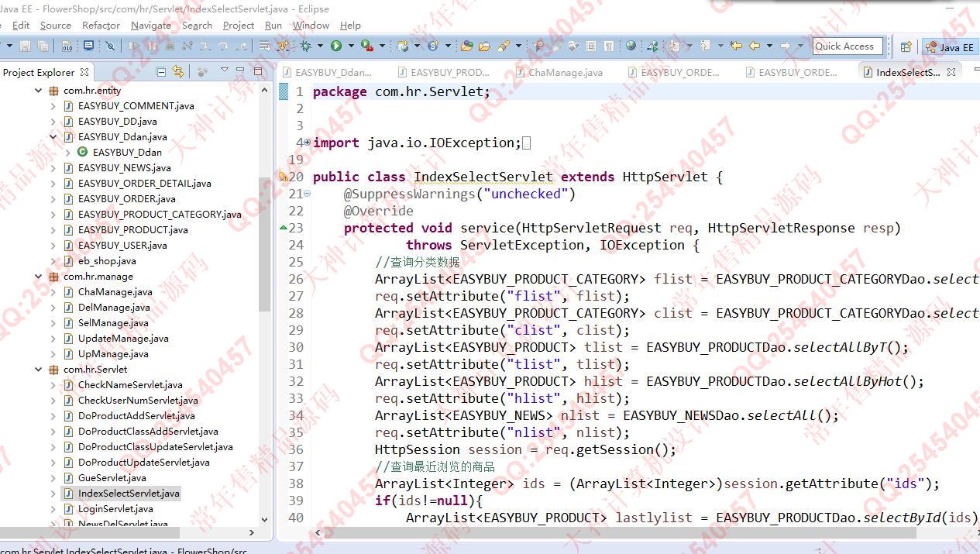Open the Navigate menu

[151, 25]
